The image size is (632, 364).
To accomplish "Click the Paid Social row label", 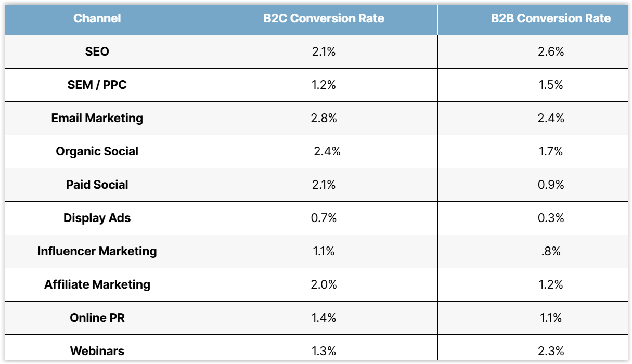I will click(97, 185).
